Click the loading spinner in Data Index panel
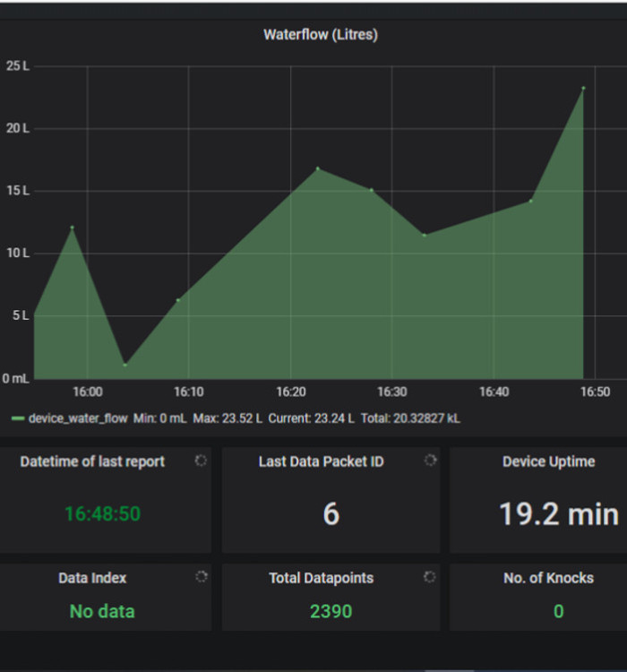 (x=201, y=577)
